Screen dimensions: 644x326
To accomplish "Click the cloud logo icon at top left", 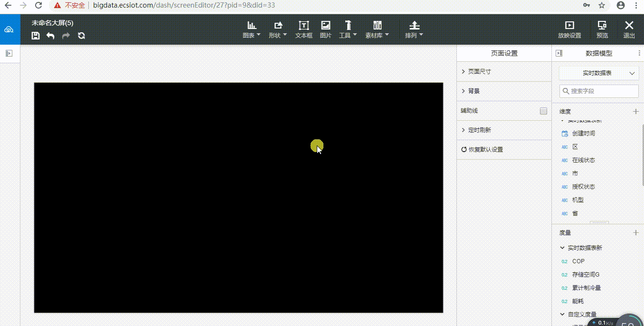I will 9,29.
